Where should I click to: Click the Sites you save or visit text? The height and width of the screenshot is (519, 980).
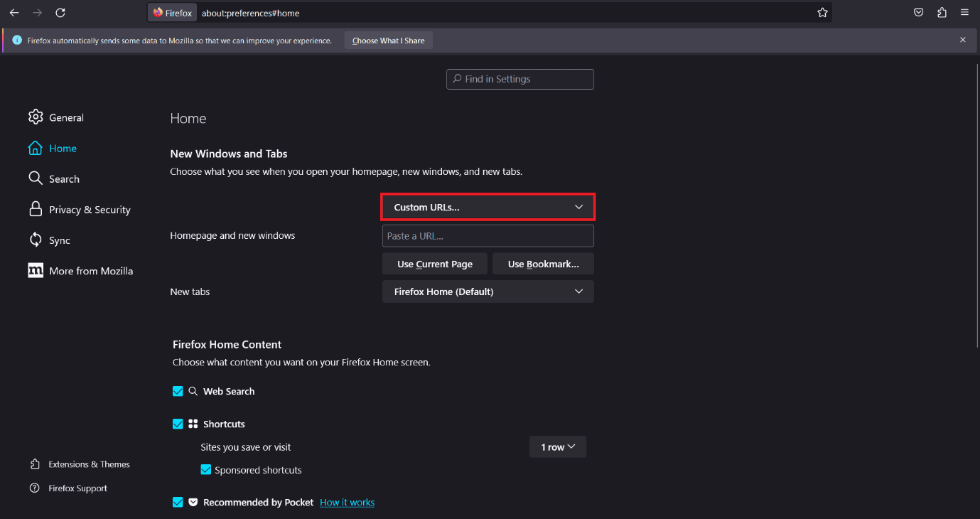(x=246, y=447)
